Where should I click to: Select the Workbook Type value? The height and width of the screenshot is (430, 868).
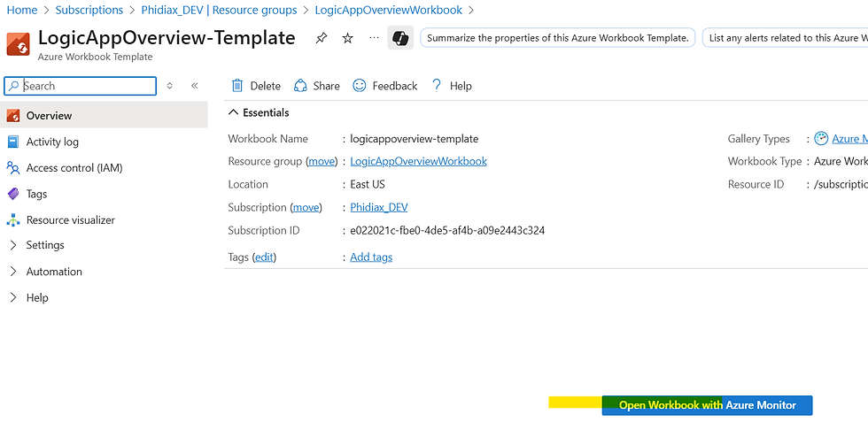(841, 161)
